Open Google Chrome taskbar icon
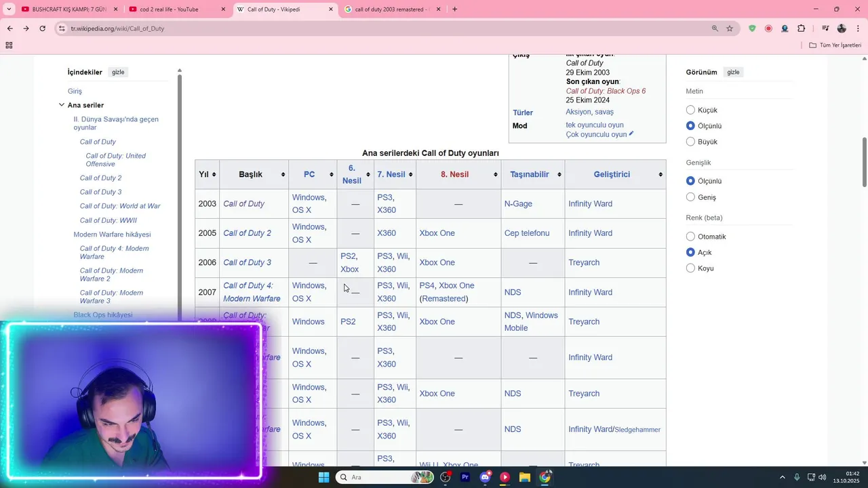The width and height of the screenshot is (868, 488). coord(545,477)
